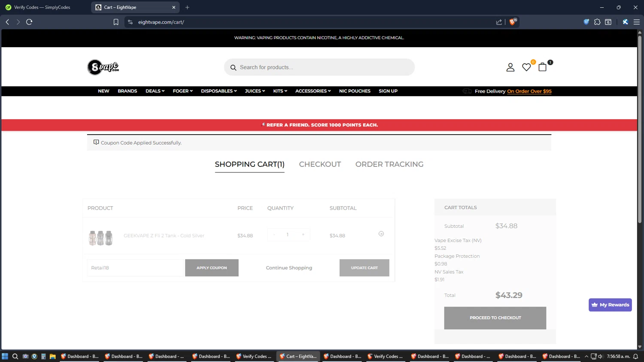Open the user account icon
The width and height of the screenshot is (644, 362).
tap(510, 67)
